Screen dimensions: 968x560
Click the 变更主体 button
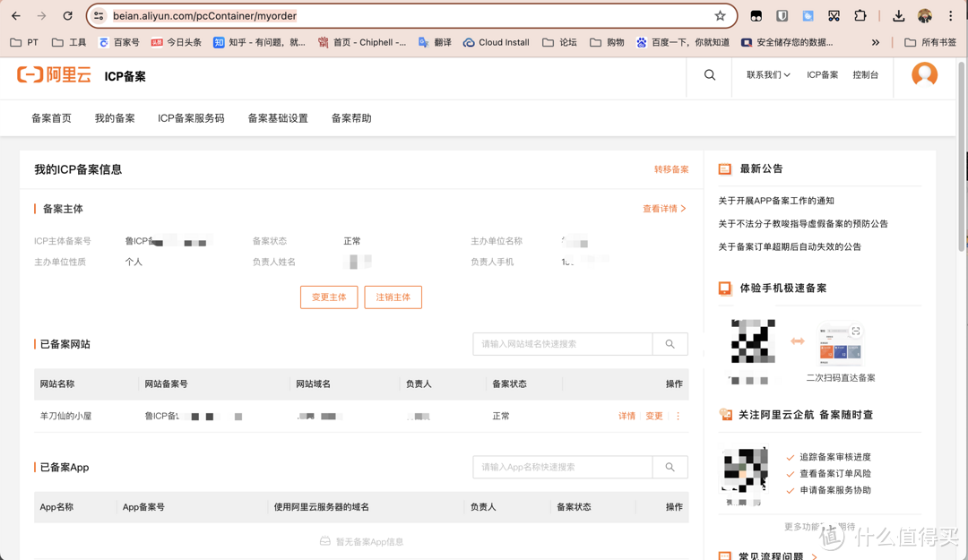click(x=329, y=297)
